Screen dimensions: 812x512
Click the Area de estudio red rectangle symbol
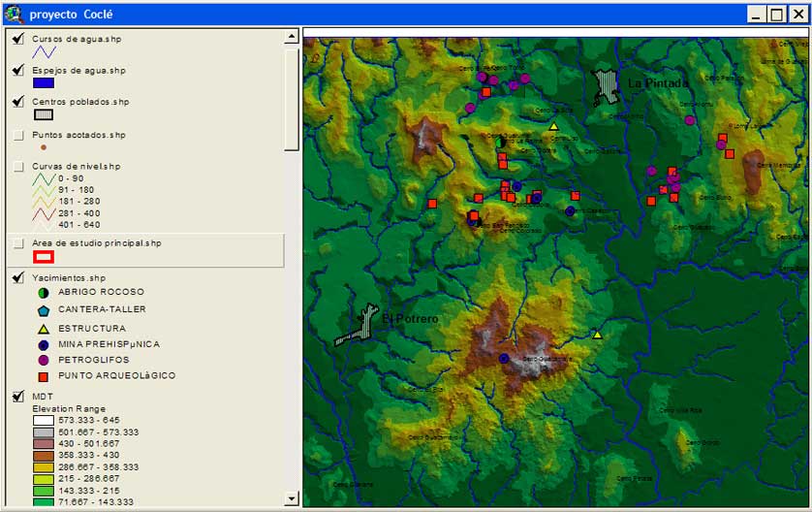click(x=43, y=257)
